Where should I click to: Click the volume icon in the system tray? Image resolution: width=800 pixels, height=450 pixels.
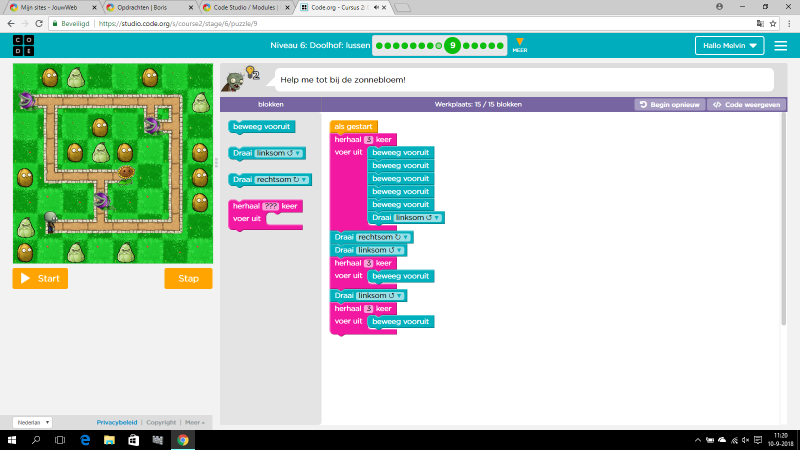(x=746, y=440)
